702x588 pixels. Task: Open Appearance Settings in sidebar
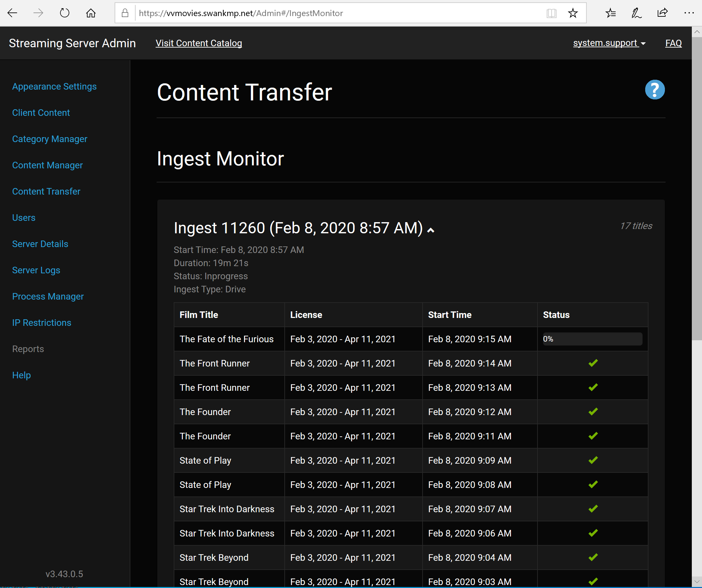[54, 86]
